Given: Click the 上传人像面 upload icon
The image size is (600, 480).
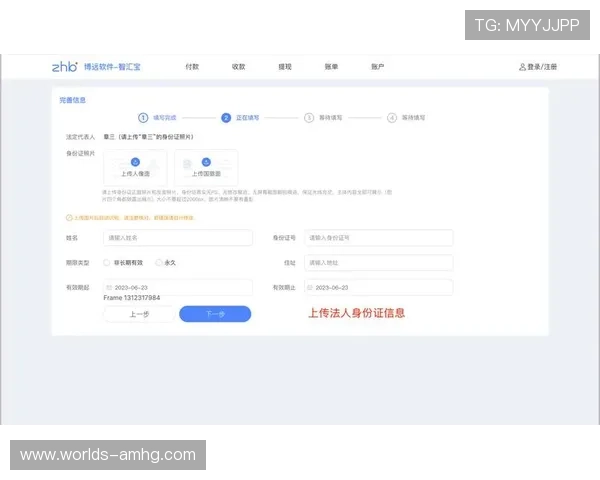Looking at the screenshot, I should [x=135, y=162].
